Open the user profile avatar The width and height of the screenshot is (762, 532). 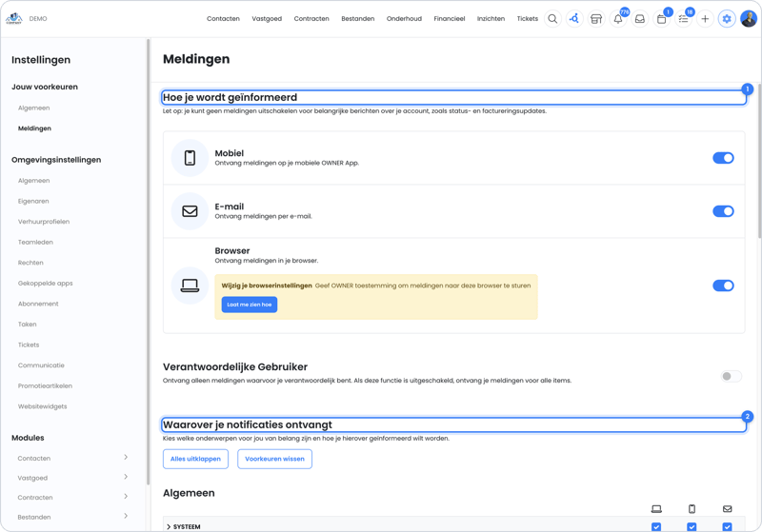(749, 19)
